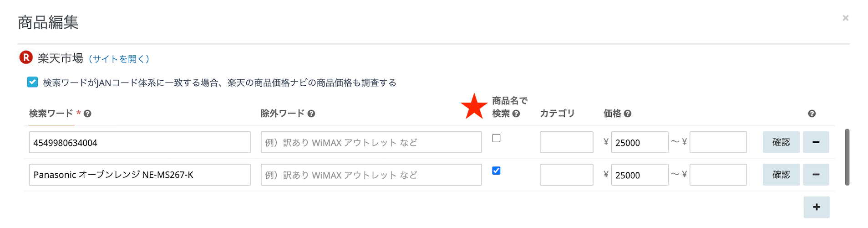
Task: Click help icon next to 商品名で検索
Action: (x=516, y=114)
